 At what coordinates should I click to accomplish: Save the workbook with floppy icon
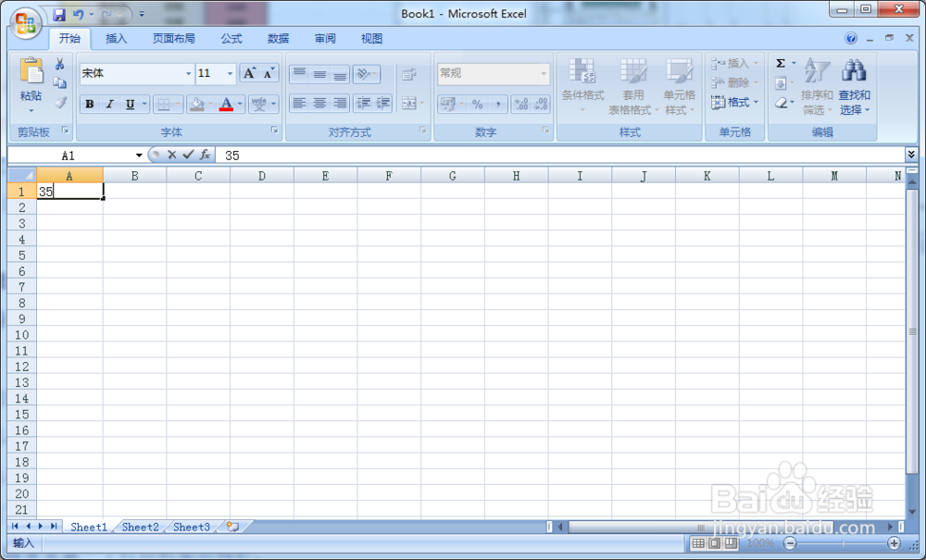coord(59,14)
